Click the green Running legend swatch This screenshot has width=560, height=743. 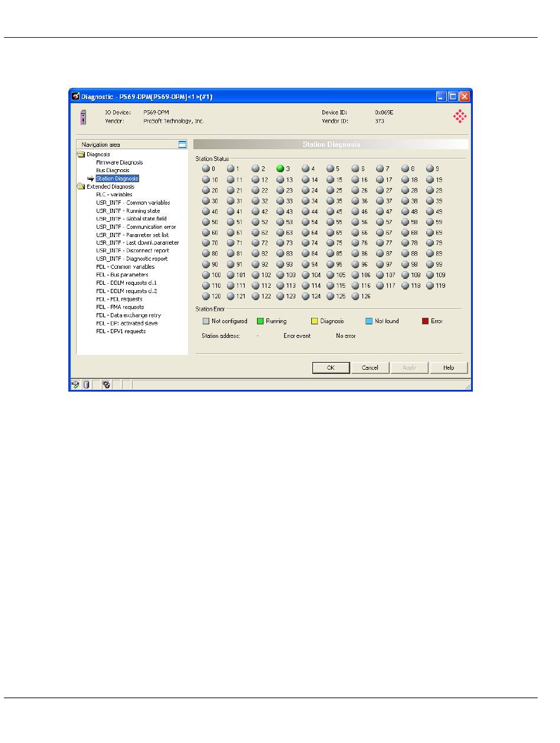click(x=260, y=321)
